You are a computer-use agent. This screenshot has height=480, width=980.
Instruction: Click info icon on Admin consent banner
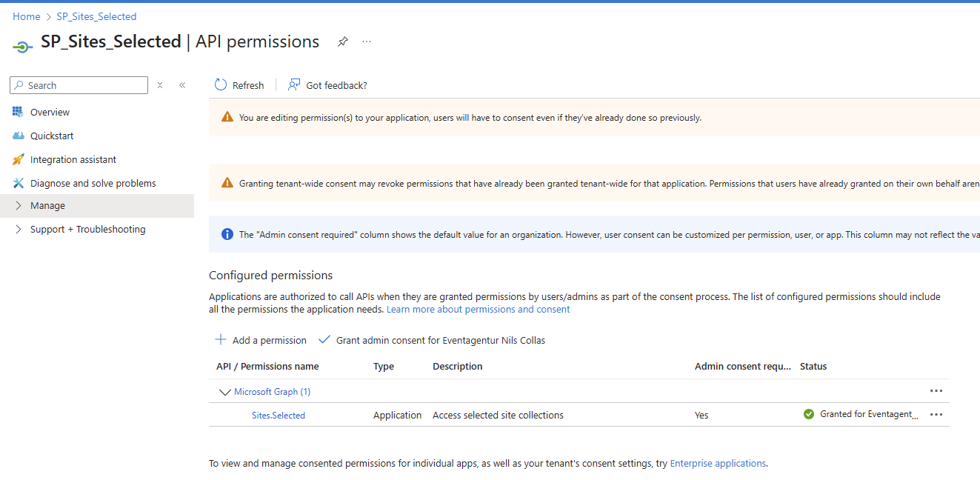pos(227,234)
